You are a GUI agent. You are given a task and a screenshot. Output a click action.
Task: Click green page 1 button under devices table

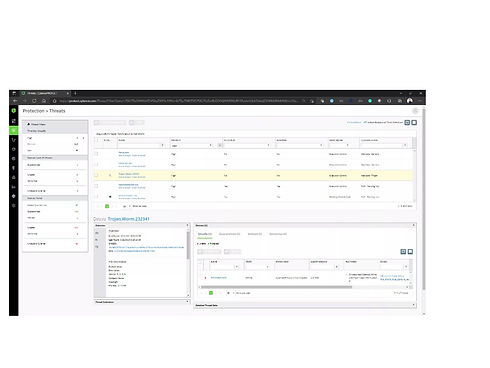(211, 293)
